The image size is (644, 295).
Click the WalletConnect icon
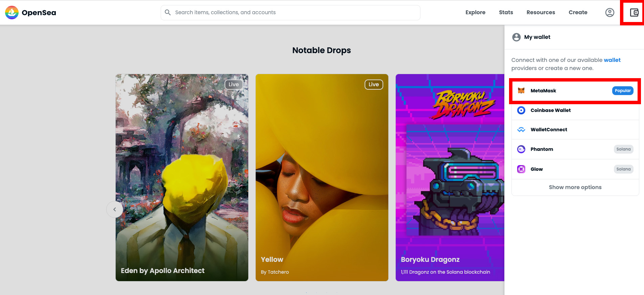[x=521, y=130]
